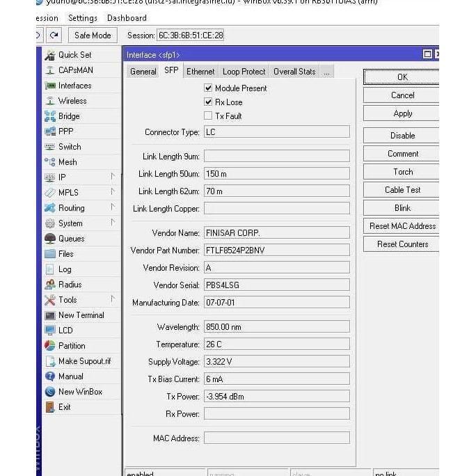Image resolution: width=476 pixels, height=476 pixels.
Task: Start Torch from the interface dialog
Action: tap(402, 172)
